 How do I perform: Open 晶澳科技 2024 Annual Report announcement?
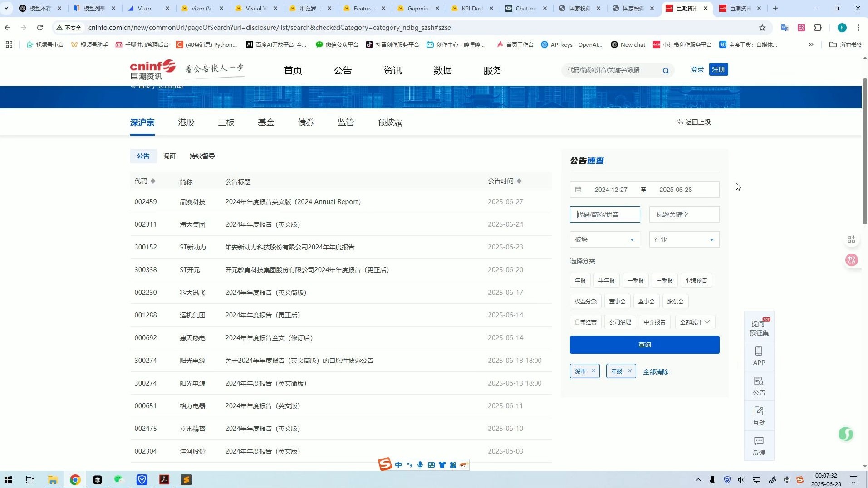coord(293,202)
